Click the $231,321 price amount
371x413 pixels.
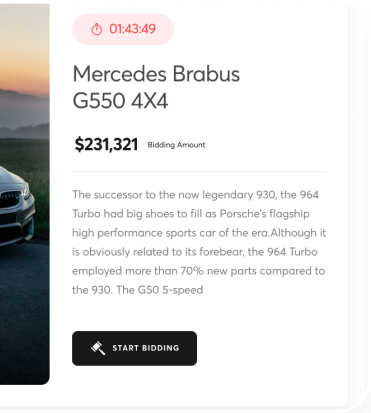coord(106,144)
